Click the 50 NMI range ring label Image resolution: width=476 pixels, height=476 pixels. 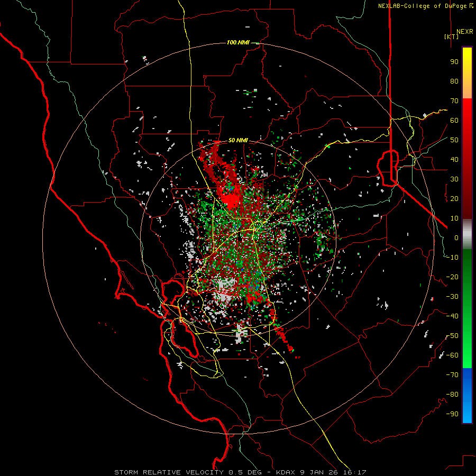click(238, 140)
